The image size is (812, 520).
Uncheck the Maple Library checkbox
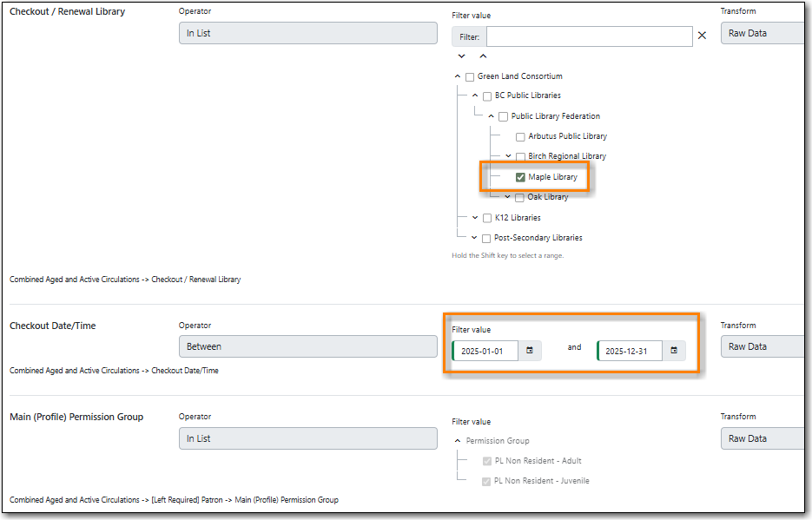pyautogui.click(x=520, y=177)
